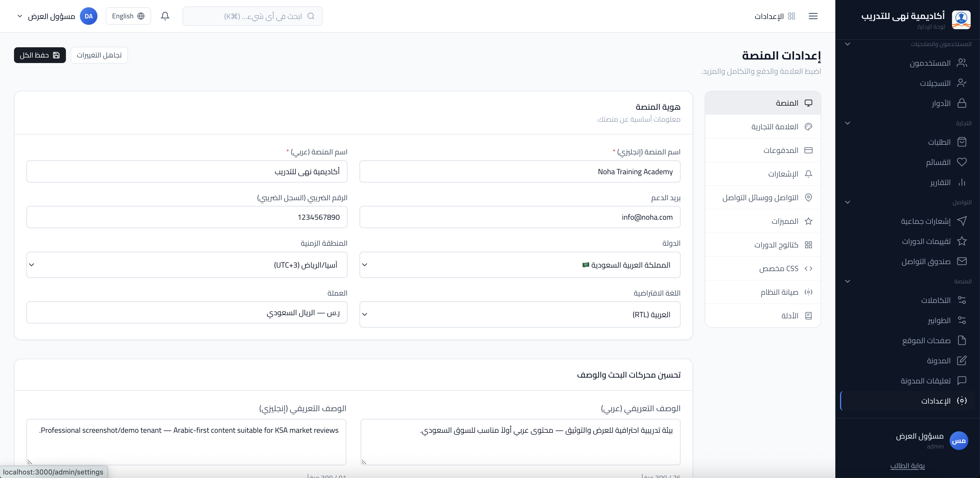The height and width of the screenshot is (478, 980).
Task: Switch language with the English button
Action: coord(128,16)
